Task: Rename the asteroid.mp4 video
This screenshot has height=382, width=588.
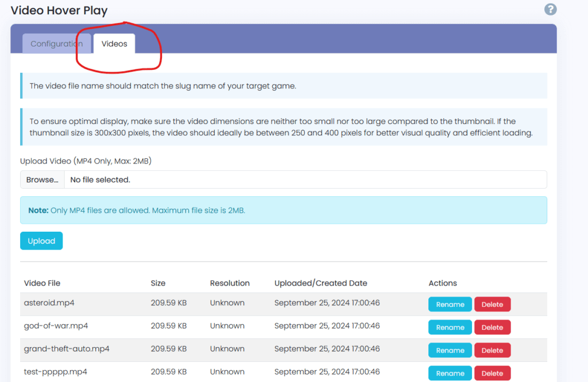Action: pyautogui.click(x=450, y=305)
